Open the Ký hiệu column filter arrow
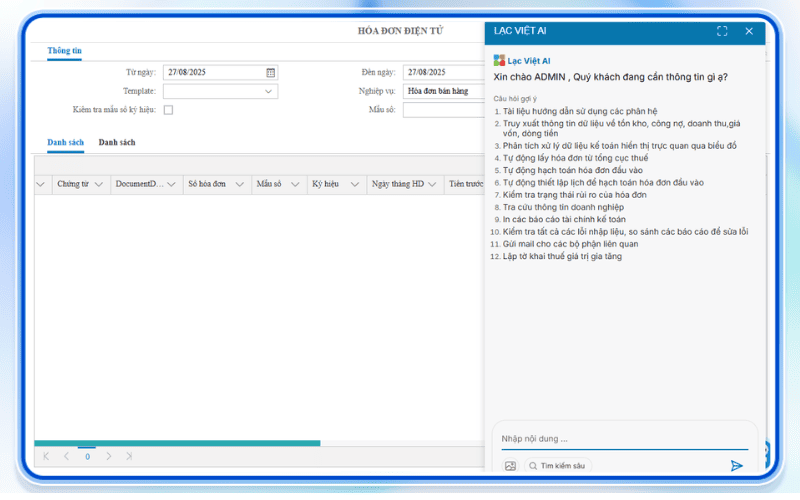 355,184
